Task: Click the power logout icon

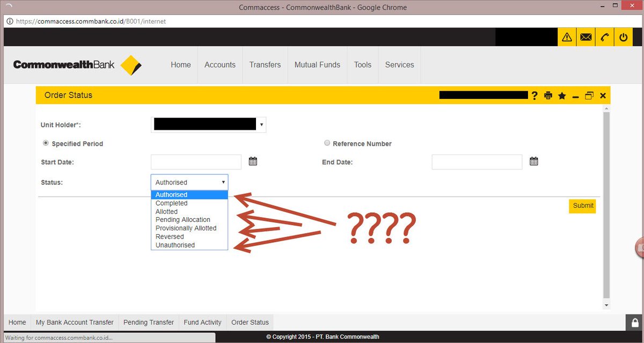Action: (x=623, y=37)
